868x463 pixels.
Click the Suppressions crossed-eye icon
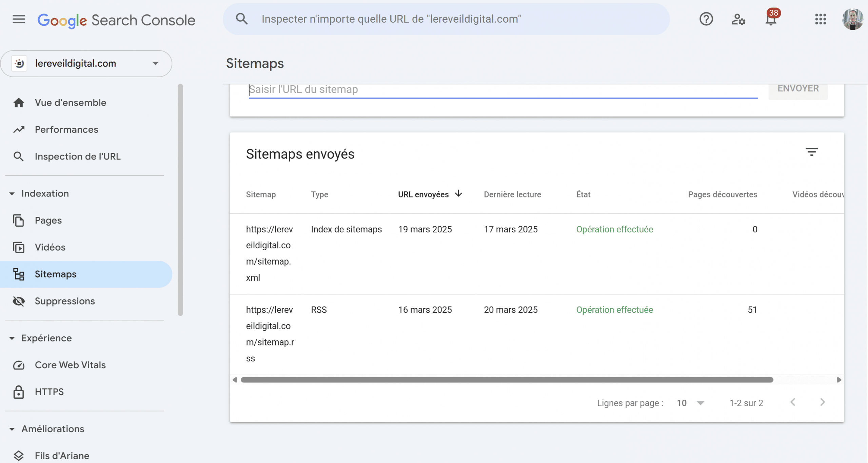coord(19,301)
